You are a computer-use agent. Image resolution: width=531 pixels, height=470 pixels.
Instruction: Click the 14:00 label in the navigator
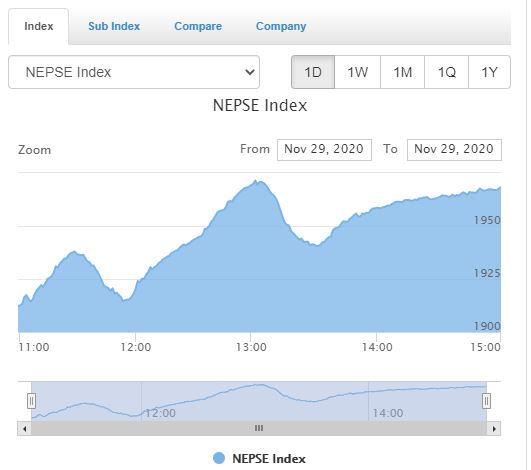[x=388, y=413]
